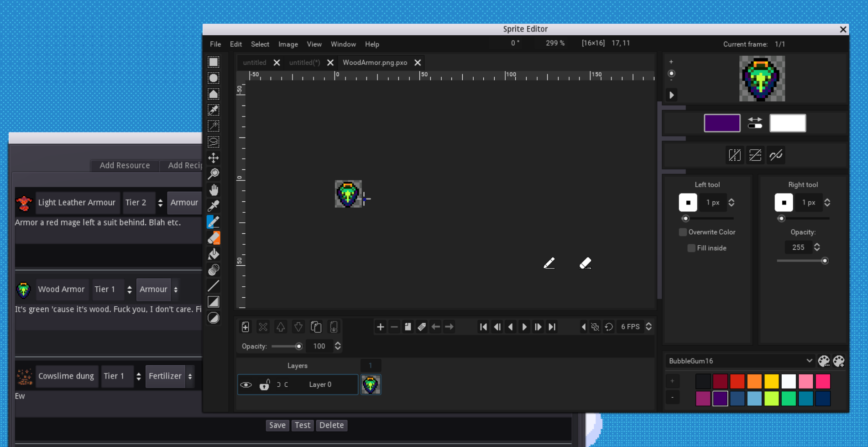Click the Delete button
This screenshot has height=447, width=868.
(x=331, y=425)
